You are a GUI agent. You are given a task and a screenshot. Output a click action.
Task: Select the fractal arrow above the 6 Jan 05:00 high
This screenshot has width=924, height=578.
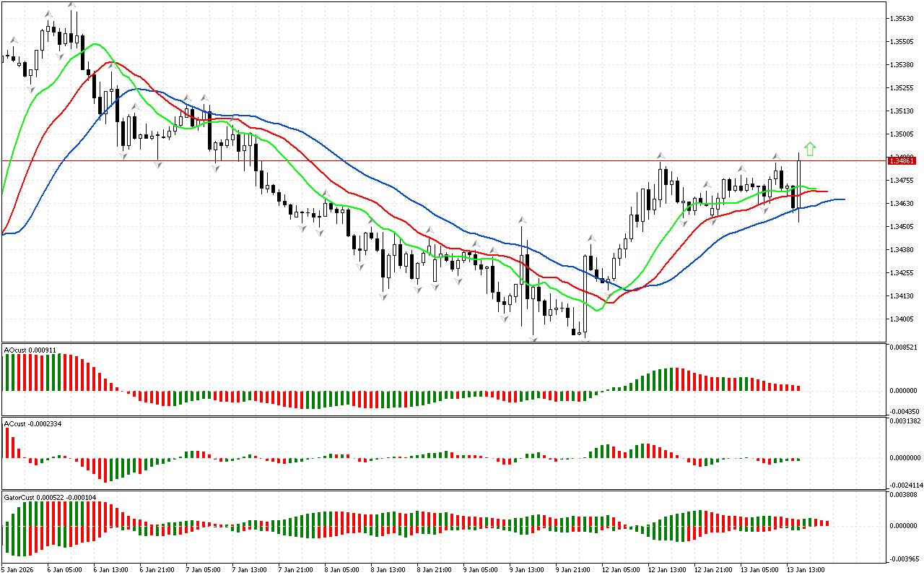(71, 4)
